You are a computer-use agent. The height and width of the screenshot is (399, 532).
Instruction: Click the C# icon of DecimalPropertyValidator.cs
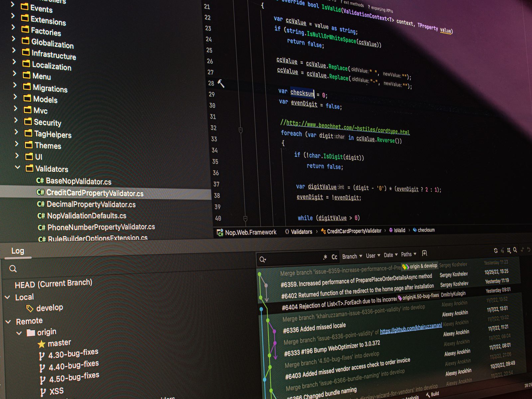pyautogui.click(x=41, y=204)
